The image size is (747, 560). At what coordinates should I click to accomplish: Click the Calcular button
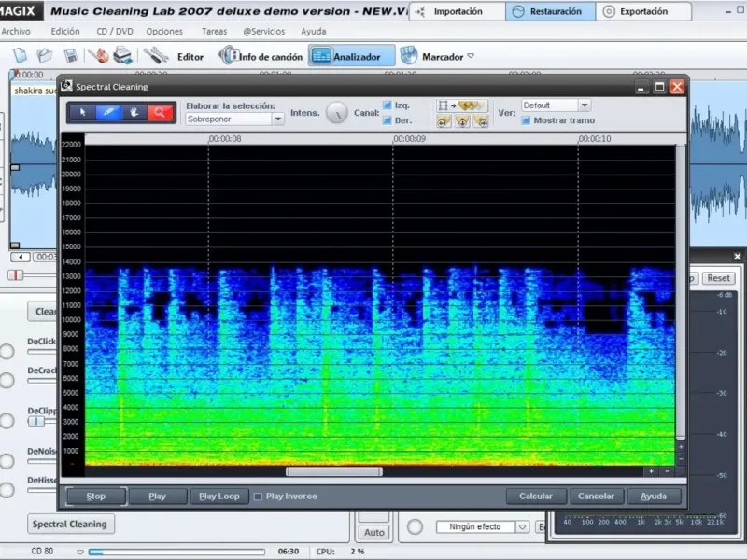536,497
